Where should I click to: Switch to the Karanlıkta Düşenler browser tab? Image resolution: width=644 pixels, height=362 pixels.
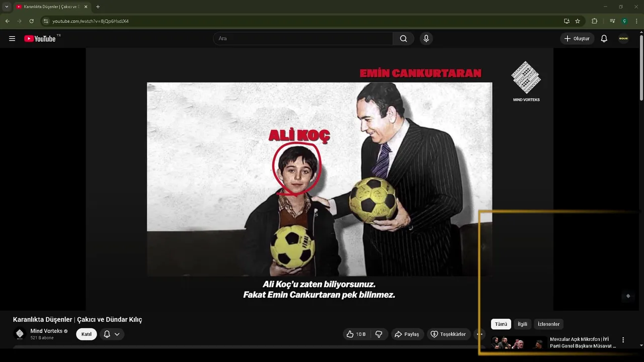point(51,7)
